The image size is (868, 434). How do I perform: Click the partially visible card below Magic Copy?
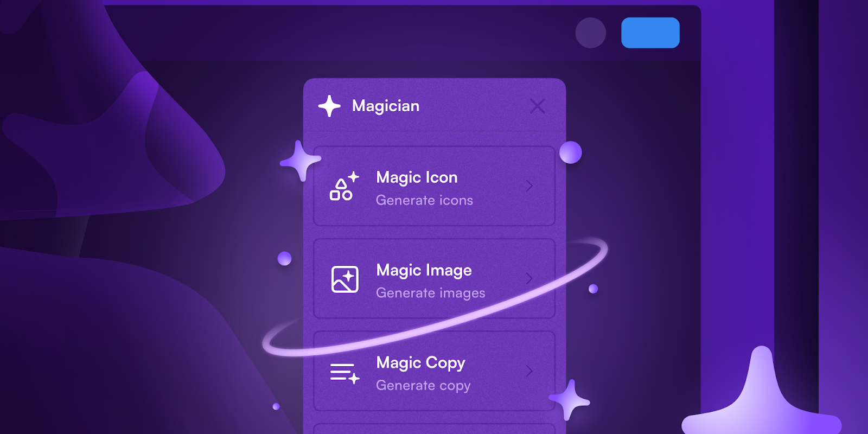click(x=435, y=429)
